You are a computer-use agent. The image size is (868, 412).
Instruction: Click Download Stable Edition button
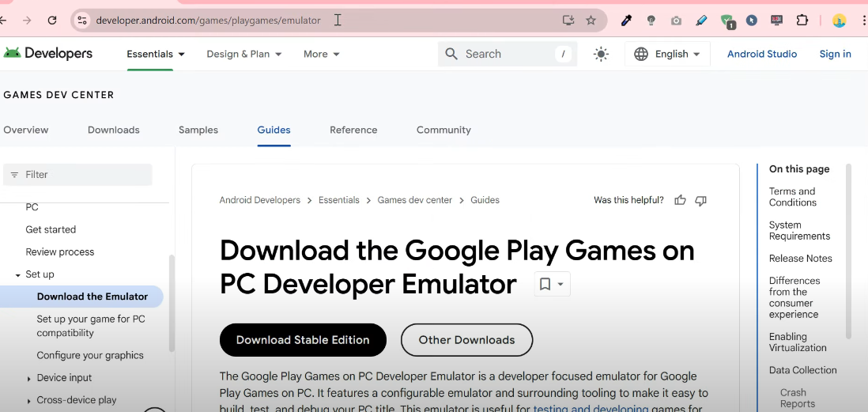(303, 340)
